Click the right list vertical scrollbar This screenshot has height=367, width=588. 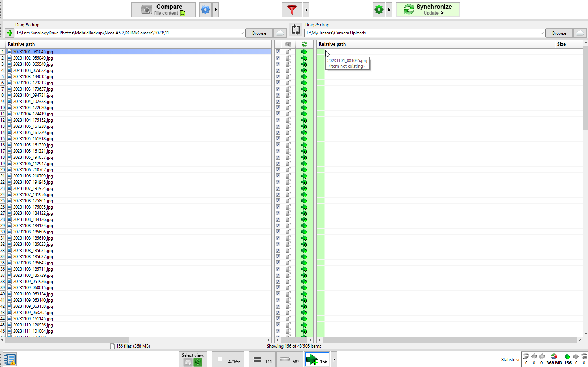(585, 88)
